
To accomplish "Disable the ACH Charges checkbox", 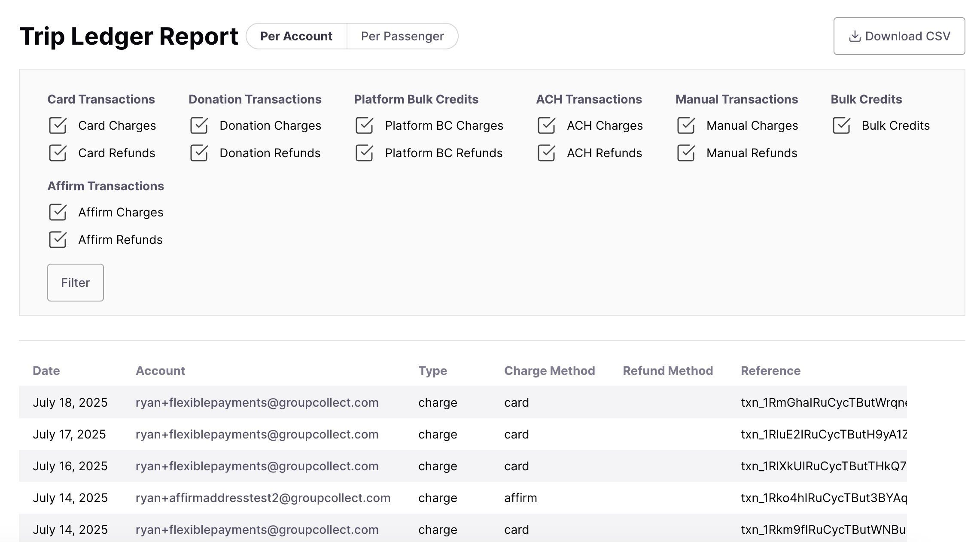I will [546, 125].
